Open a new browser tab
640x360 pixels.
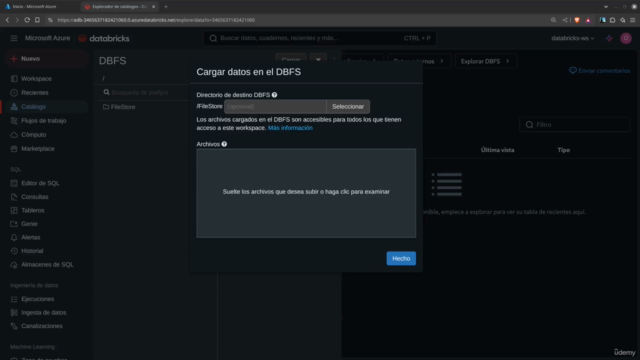(x=166, y=7)
